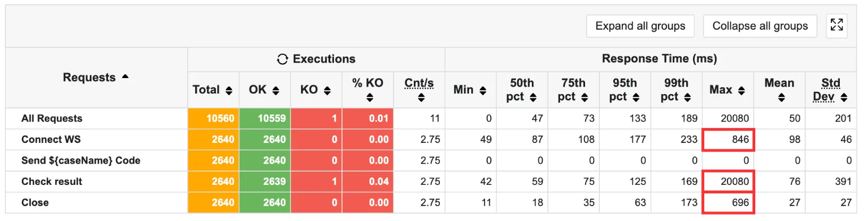Toggle Requests column sort arrow

click(x=125, y=77)
